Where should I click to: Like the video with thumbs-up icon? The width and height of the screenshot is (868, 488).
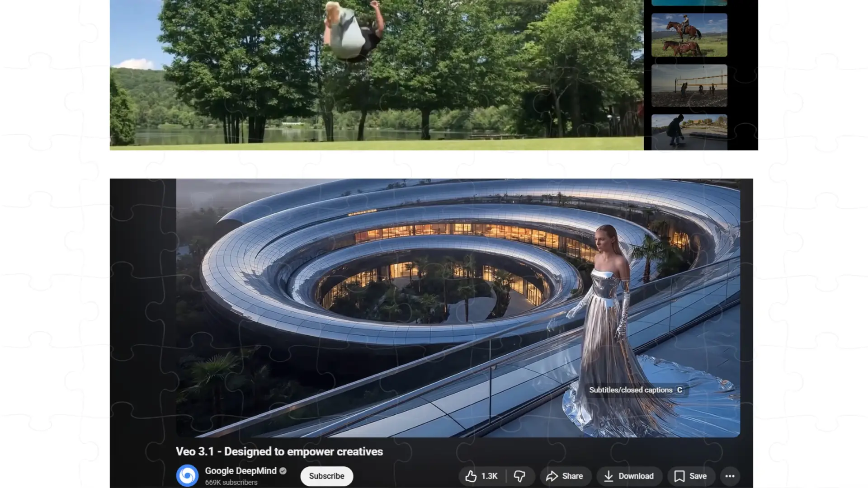471,476
